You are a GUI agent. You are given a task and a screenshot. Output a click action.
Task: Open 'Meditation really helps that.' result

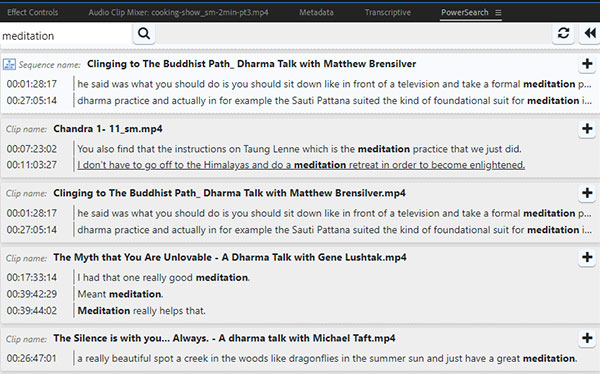(141, 310)
